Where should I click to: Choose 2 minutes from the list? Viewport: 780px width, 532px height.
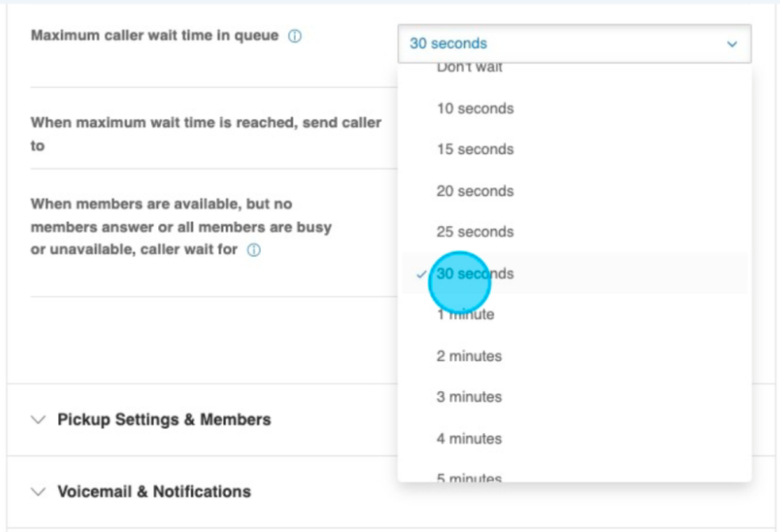point(469,356)
